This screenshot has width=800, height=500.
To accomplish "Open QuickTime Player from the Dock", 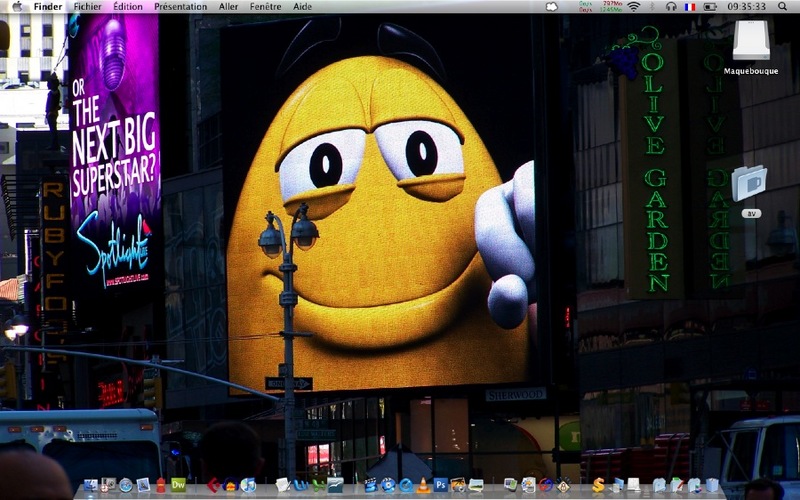I will coord(406,485).
